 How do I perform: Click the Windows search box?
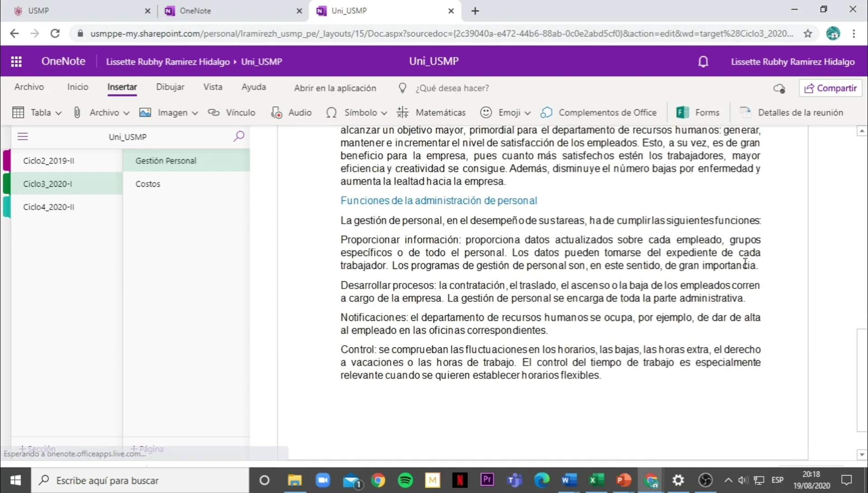tap(140, 480)
